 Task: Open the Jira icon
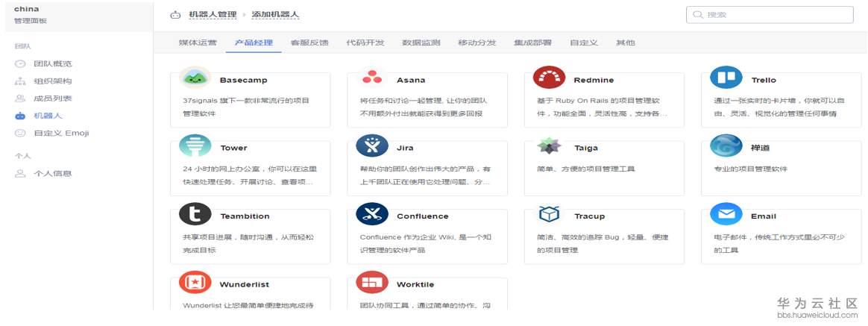click(x=372, y=145)
